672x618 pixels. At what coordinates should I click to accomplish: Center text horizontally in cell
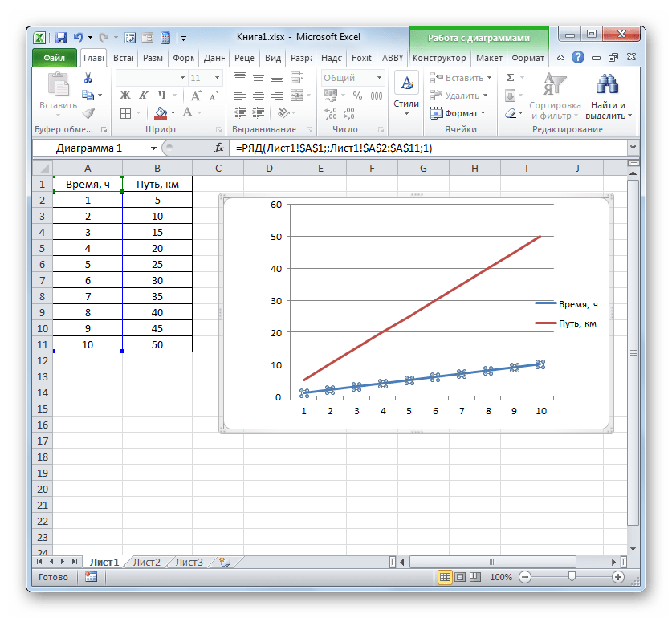click(x=259, y=96)
